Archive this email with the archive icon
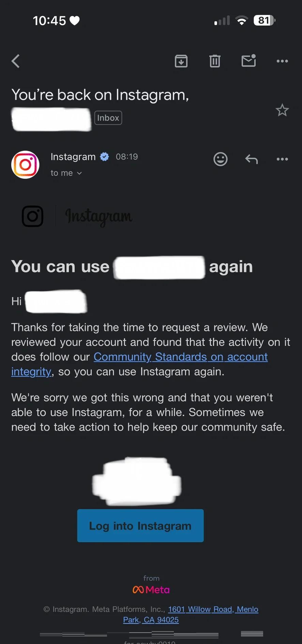302x644 pixels. (x=181, y=61)
